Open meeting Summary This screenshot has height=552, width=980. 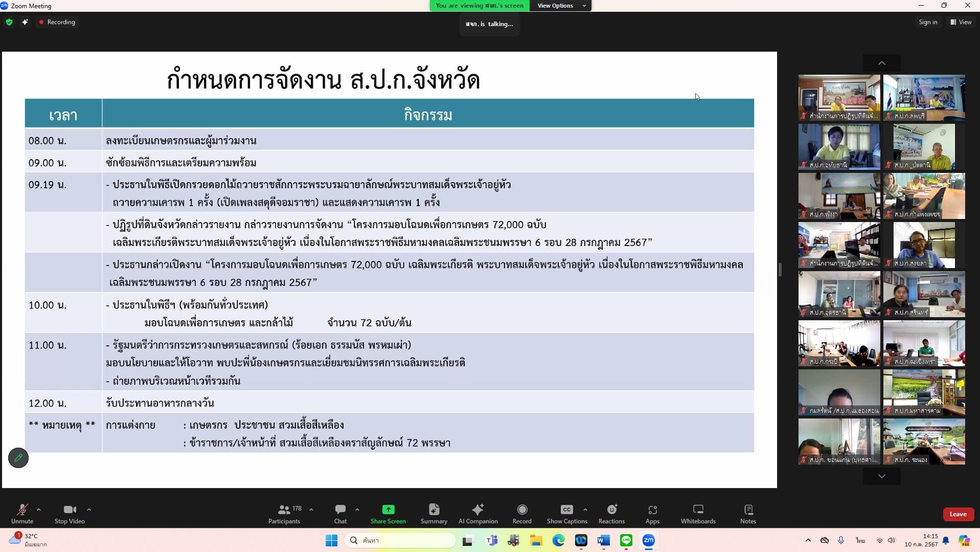[434, 514]
